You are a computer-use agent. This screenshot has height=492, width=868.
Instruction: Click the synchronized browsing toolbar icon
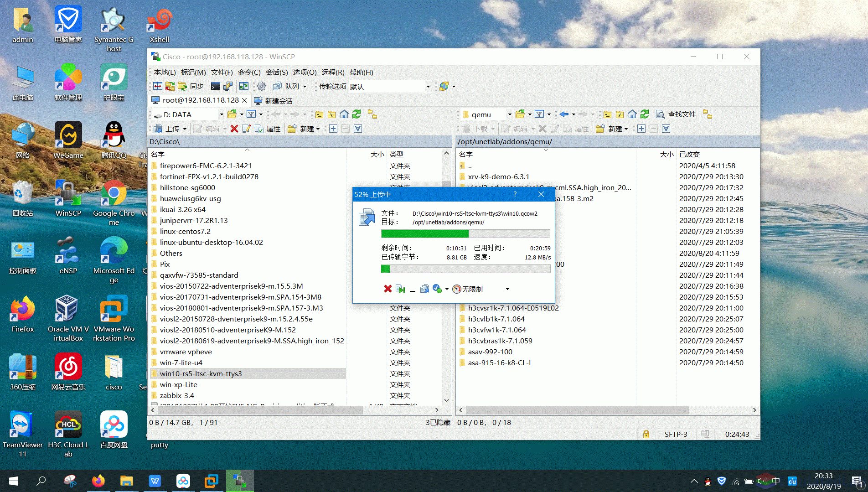pyautogui.click(x=244, y=86)
